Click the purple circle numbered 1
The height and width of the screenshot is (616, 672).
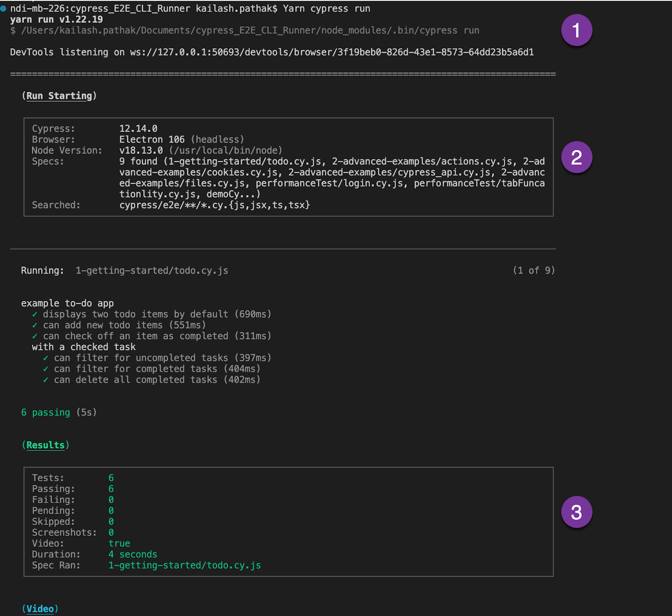click(576, 30)
